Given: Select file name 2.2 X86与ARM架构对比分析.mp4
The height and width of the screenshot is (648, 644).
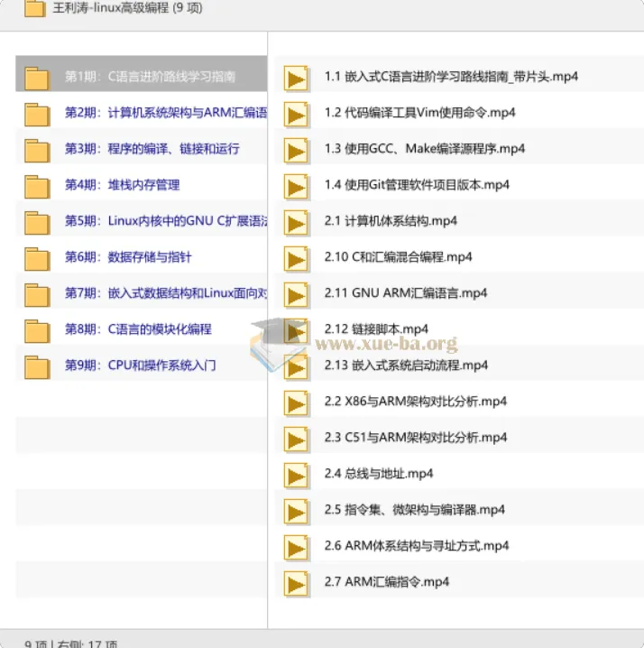Looking at the screenshot, I should (x=416, y=402).
